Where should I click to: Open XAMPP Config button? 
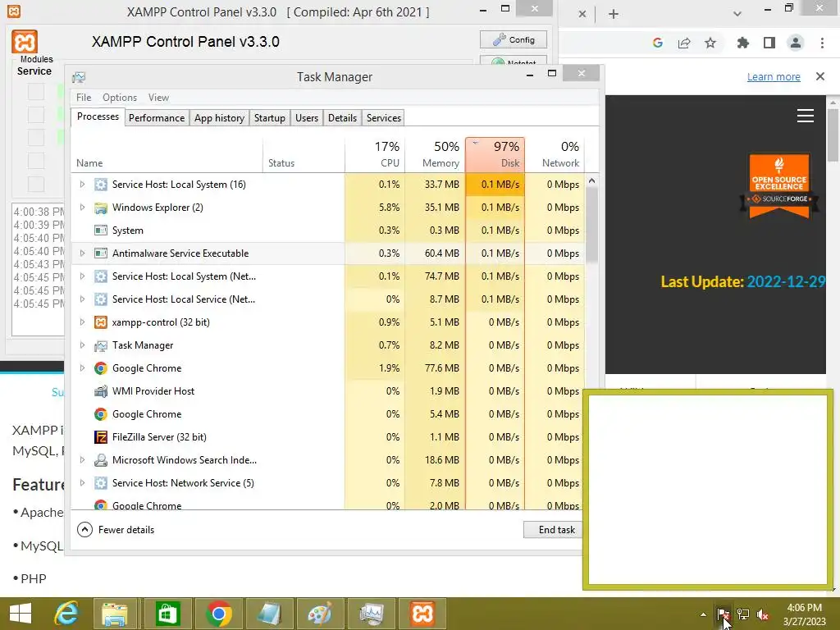(514, 39)
